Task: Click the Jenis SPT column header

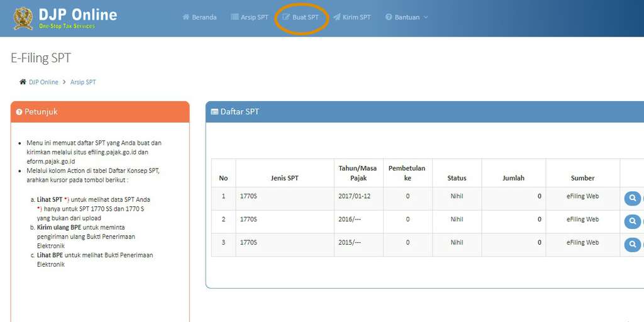Action: (x=284, y=178)
